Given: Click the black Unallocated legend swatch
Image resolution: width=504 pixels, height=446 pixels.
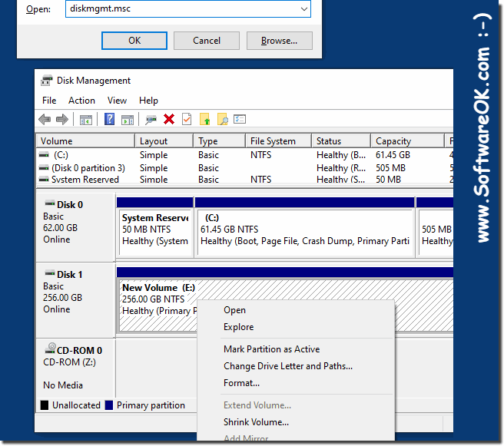Looking at the screenshot, I should click(x=45, y=405).
